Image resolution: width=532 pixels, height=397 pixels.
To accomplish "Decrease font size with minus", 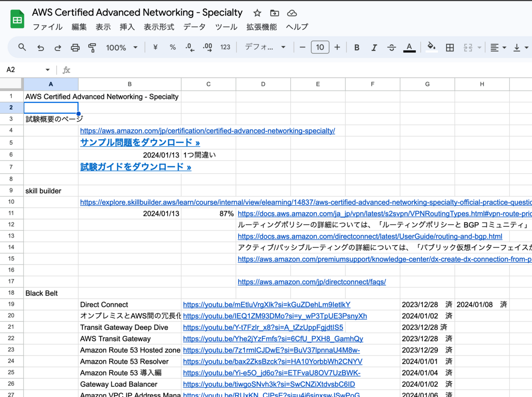I will click(x=303, y=47).
